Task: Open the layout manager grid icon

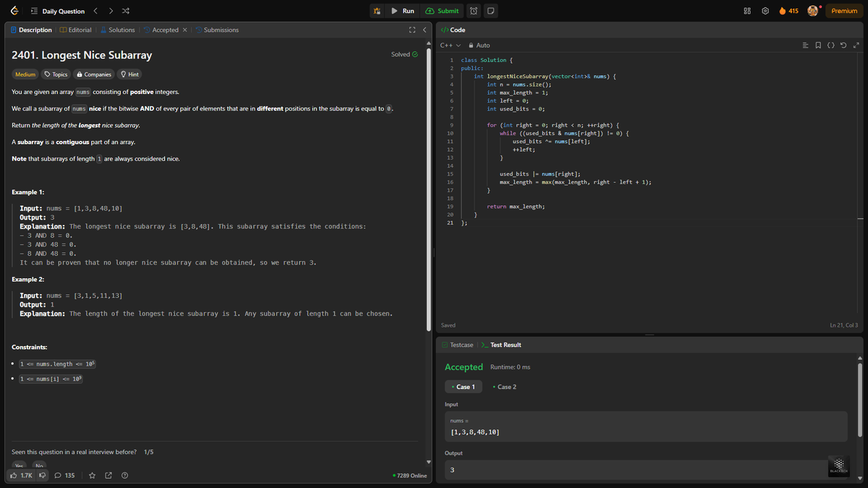Action: (747, 11)
